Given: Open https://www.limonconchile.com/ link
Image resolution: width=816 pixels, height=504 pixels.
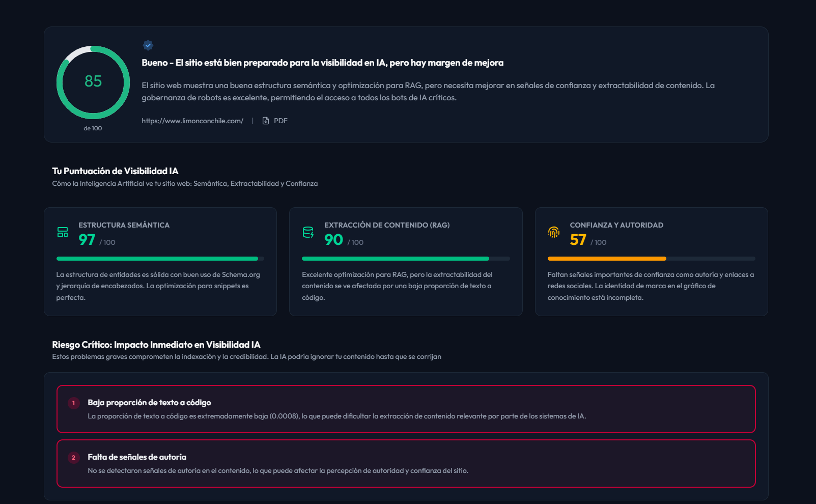Looking at the screenshot, I should [192, 121].
